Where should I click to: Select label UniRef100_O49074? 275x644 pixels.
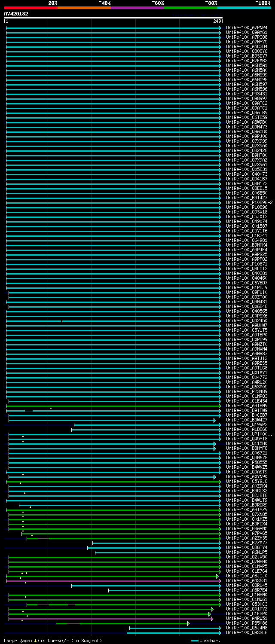point(247,221)
